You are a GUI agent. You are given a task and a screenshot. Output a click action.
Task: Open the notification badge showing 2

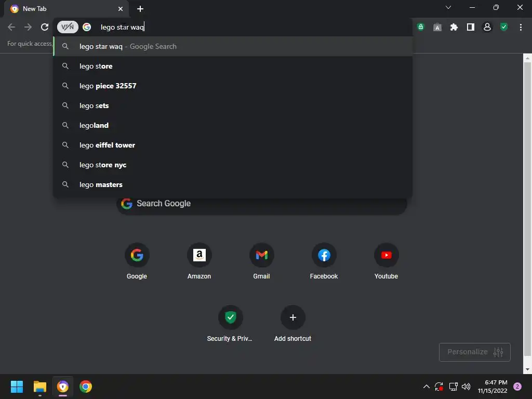[x=517, y=387]
